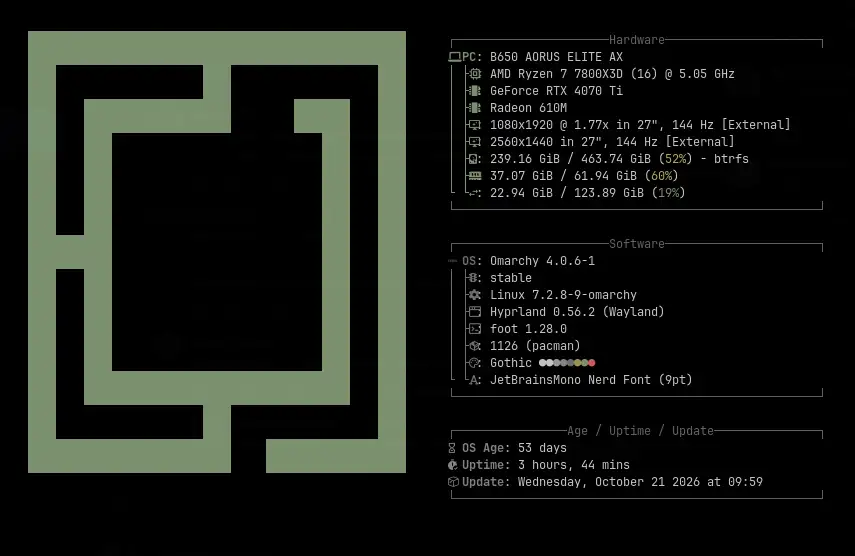Image resolution: width=855 pixels, height=556 pixels.
Task: Click the green Omarchy logo art
Action: pos(217,252)
